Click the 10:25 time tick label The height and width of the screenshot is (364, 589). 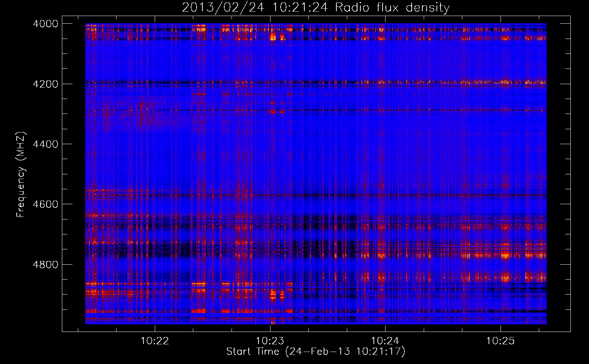point(501,341)
